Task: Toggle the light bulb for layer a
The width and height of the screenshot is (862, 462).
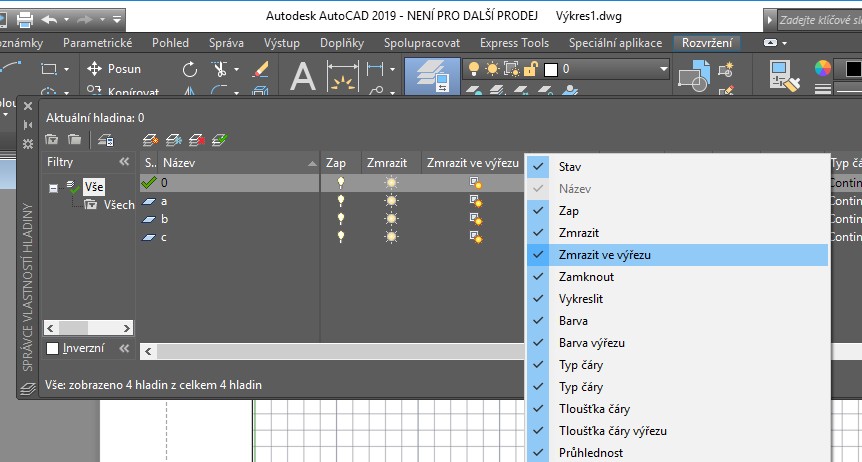Action: coord(341,201)
